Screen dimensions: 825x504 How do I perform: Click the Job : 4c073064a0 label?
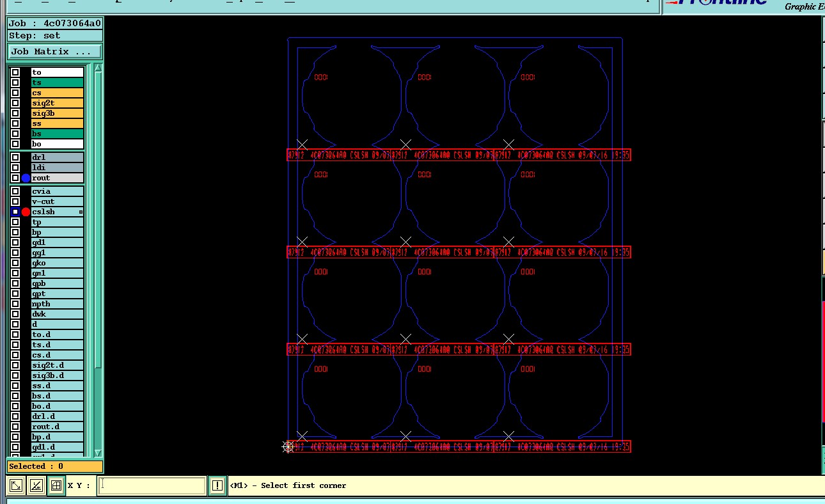click(55, 23)
